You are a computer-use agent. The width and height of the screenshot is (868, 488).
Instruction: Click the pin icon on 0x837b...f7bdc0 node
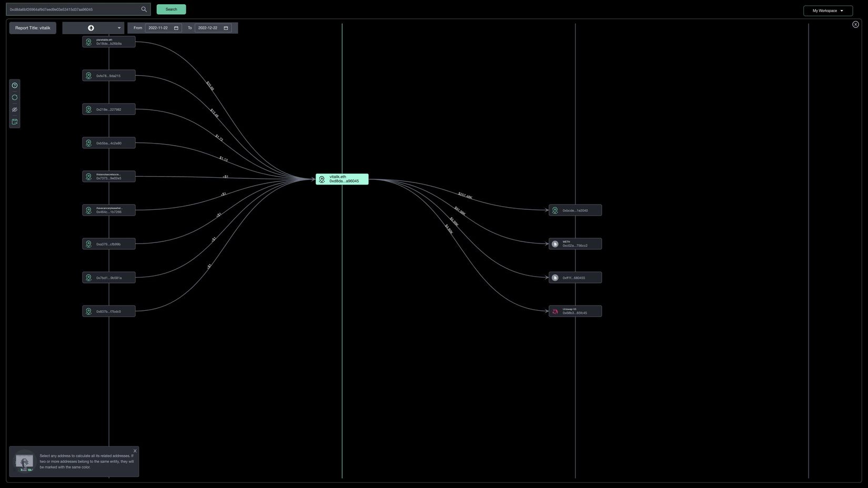[x=88, y=311]
